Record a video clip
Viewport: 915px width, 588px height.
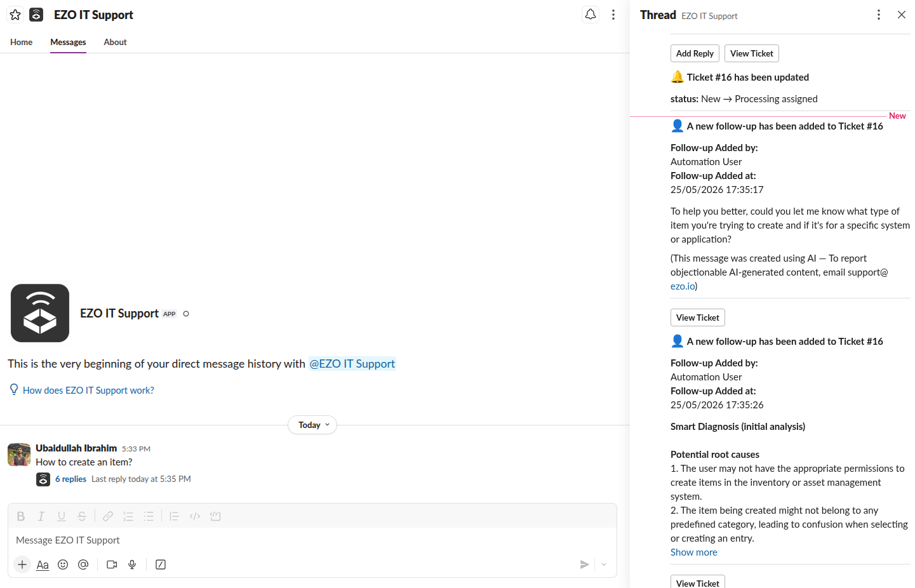point(112,565)
